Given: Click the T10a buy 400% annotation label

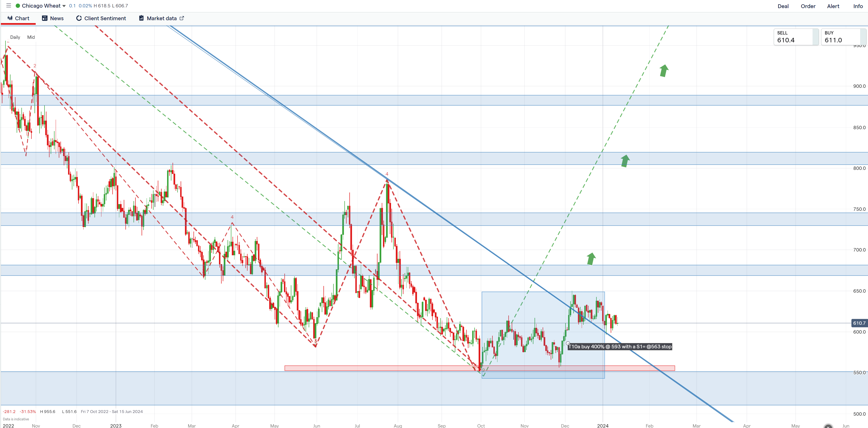Looking at the screenshot, I should click(x=620, y=346).
